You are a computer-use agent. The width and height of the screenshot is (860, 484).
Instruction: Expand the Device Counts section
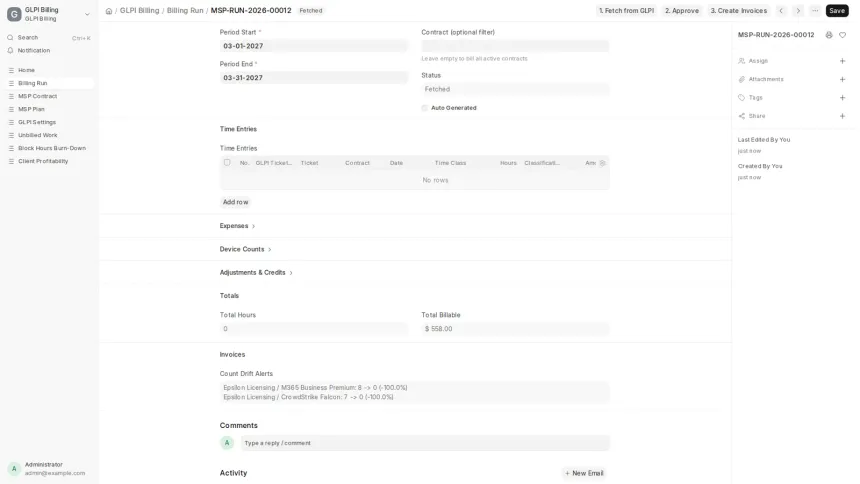tap(246, 249)
